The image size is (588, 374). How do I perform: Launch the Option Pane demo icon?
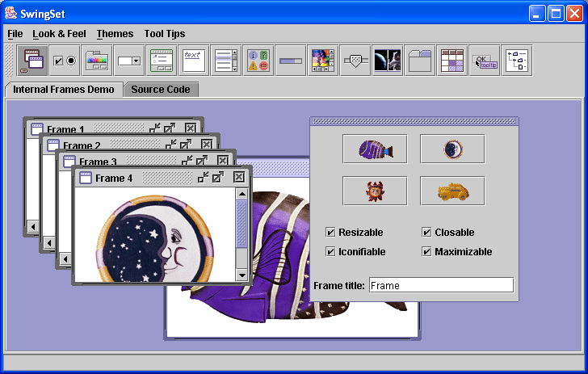pos(258,61)
